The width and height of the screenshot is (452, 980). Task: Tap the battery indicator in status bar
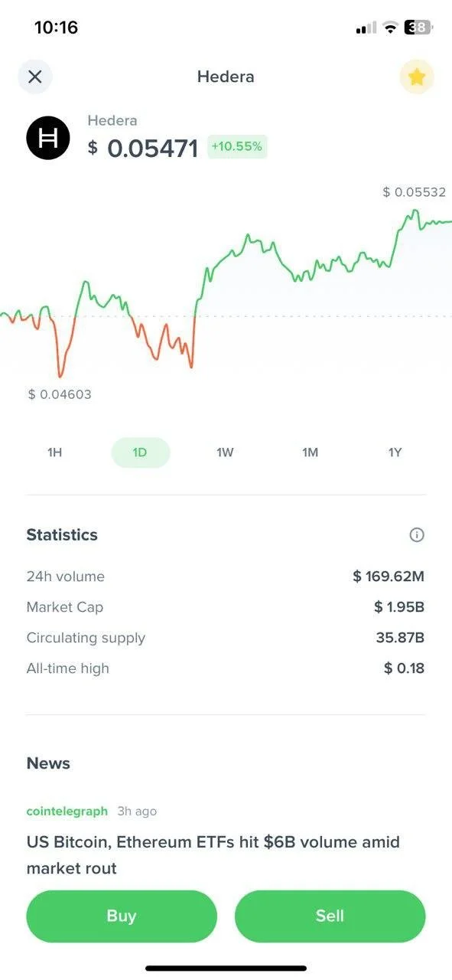[x=418, y=28]
